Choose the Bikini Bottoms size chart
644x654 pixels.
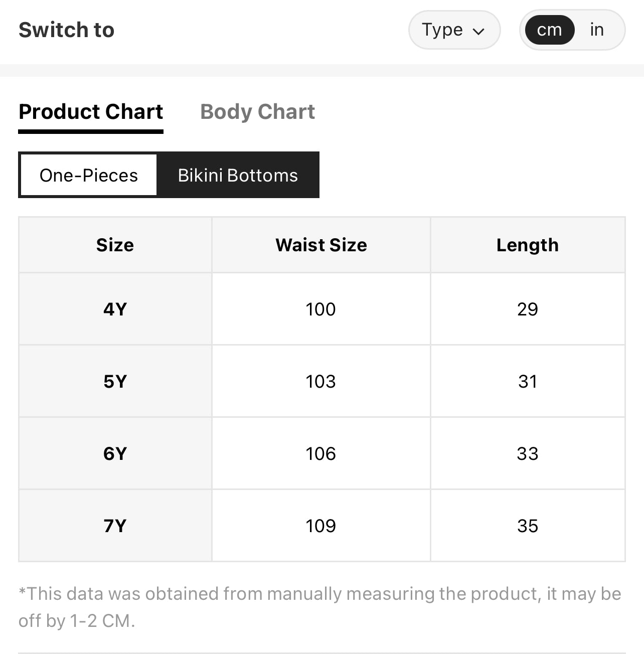pos(238,175)
